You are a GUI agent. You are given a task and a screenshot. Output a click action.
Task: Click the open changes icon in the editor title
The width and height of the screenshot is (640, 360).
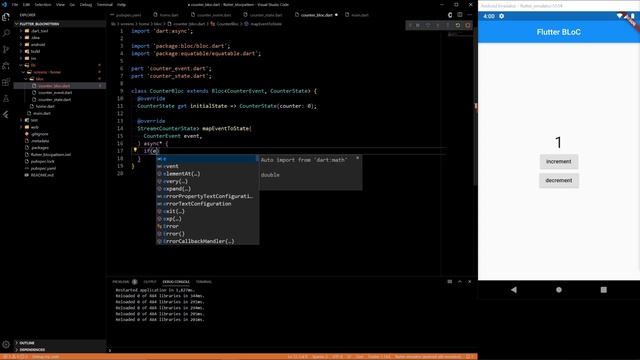coord(450,15)
